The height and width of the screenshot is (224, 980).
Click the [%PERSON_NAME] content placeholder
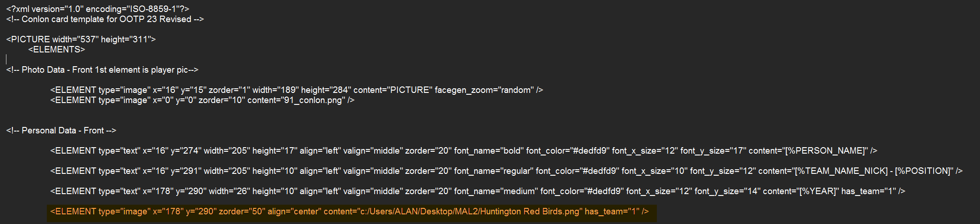826,151
